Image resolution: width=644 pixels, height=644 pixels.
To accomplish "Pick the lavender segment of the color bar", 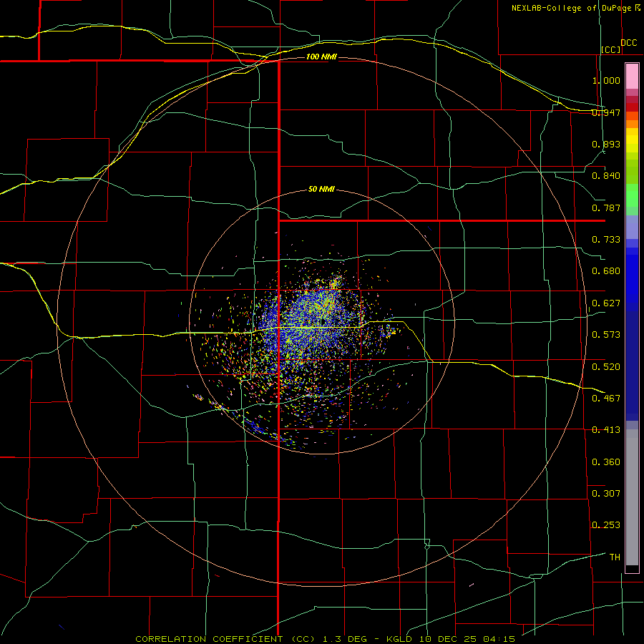I will click(x=632, y=227).
